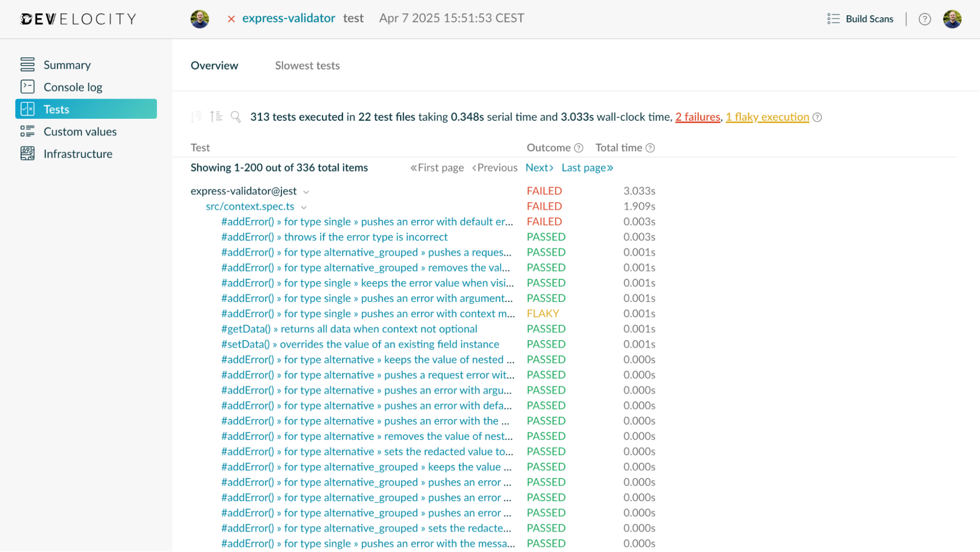
Task: Click the Total time column help icon
Action: [650, 148]
